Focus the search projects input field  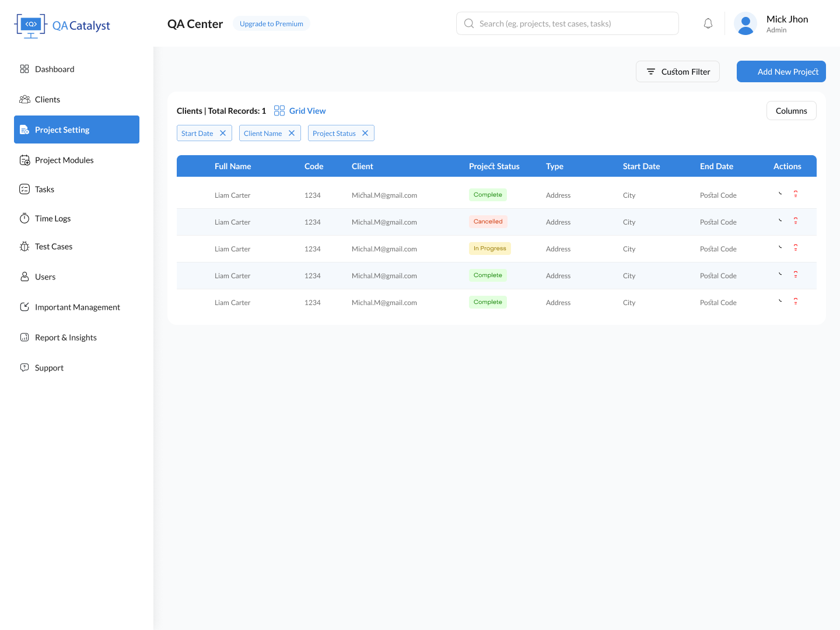pyautogui.click(x=575, y=24)
